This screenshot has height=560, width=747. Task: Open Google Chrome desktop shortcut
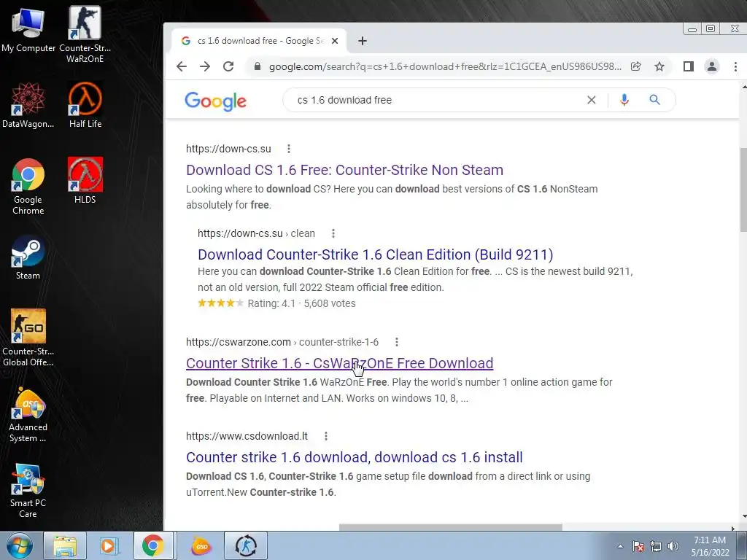pyautogui.click(x=28, y=186)
